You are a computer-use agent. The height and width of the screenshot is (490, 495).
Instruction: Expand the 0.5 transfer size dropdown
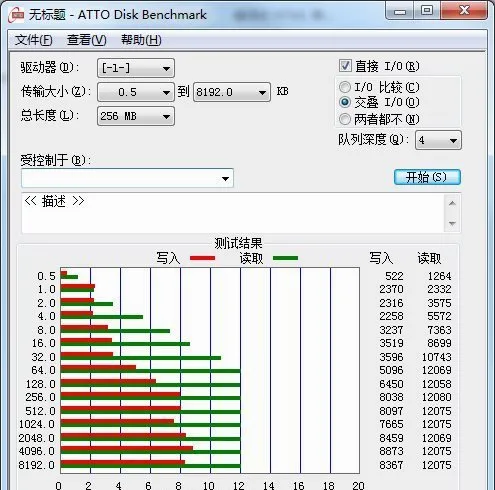point(136,92)
